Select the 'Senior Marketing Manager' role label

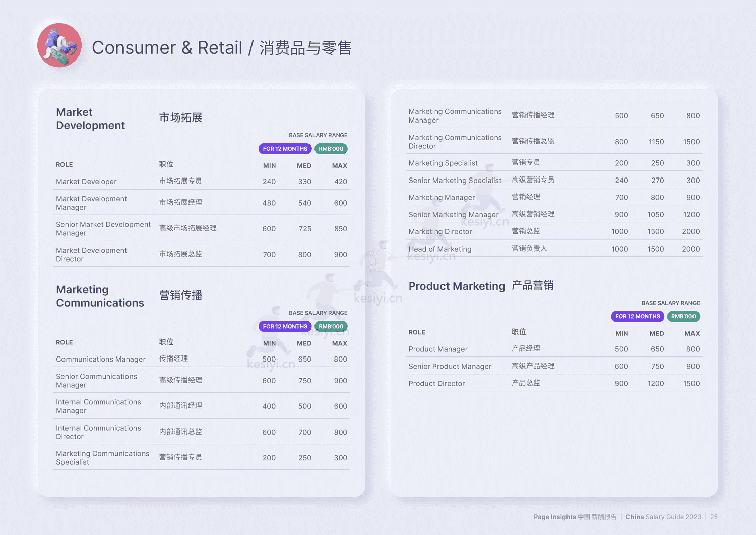click(454, 215)
